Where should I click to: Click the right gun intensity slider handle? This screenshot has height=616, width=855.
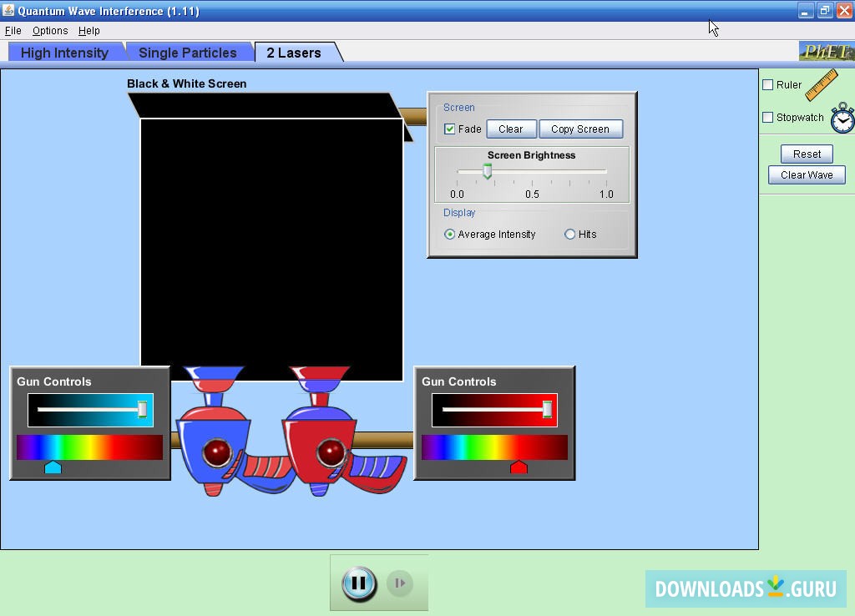click(x=547, y=409)
